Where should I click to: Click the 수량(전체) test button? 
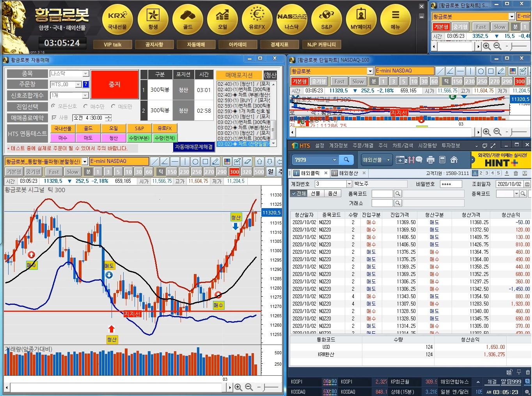pos(165,138)
